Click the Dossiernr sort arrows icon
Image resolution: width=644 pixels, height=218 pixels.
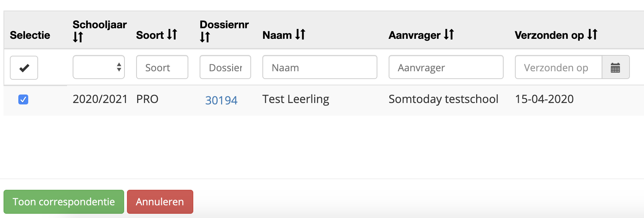tap(205, 37)
